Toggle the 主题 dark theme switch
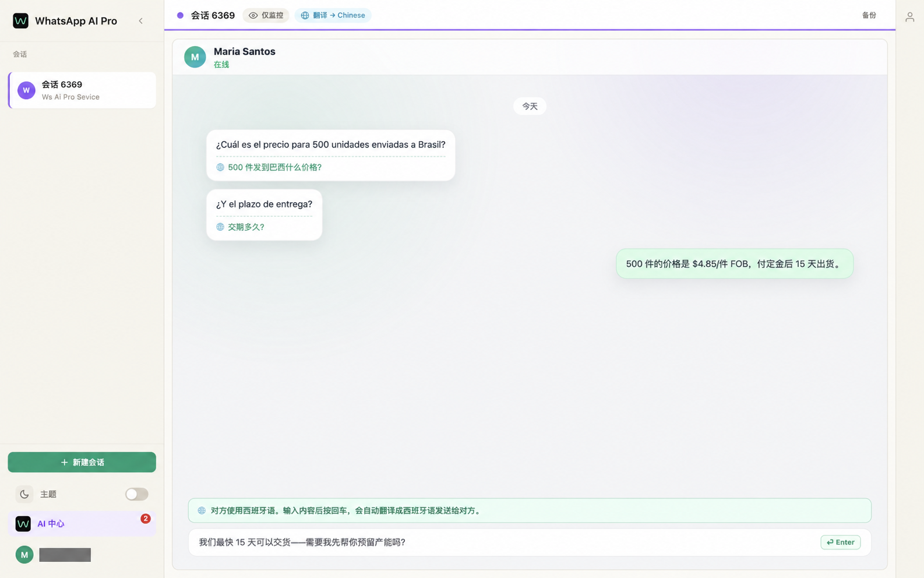 pyautogui.click(x=137, y=494)
